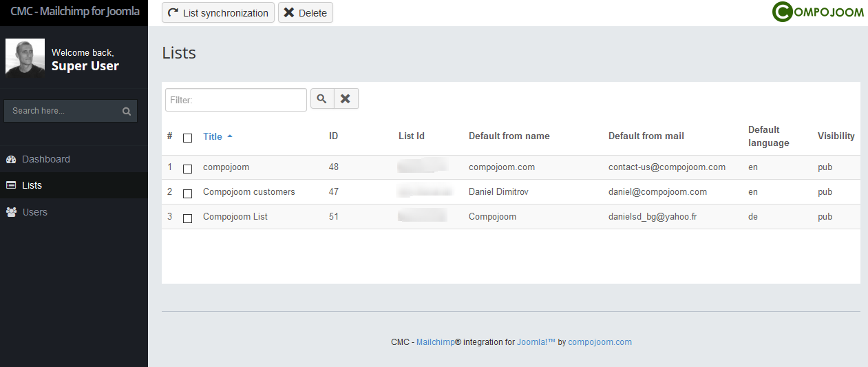Image resolution: width=868 pixels, height=367 pixels.
Task: Click the Default language column header
Action: [769, 136]
